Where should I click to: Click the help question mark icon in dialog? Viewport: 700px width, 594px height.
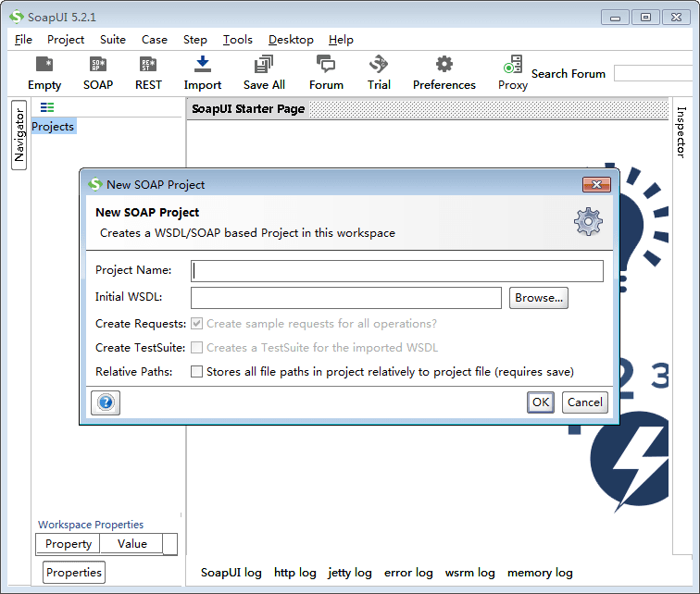106,402
